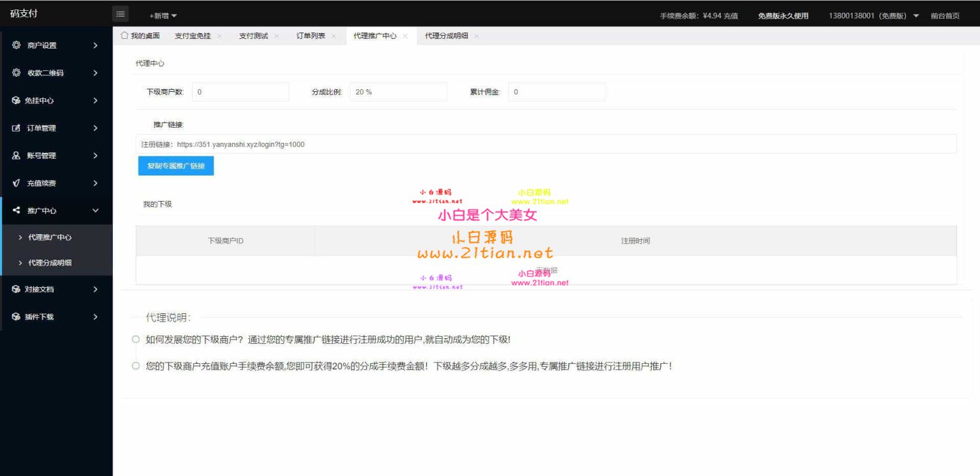The width and height of the screenshot is (980, 476).
Task: Expand the 对接文档 menu chevron
Action: [x=96, y=289]
